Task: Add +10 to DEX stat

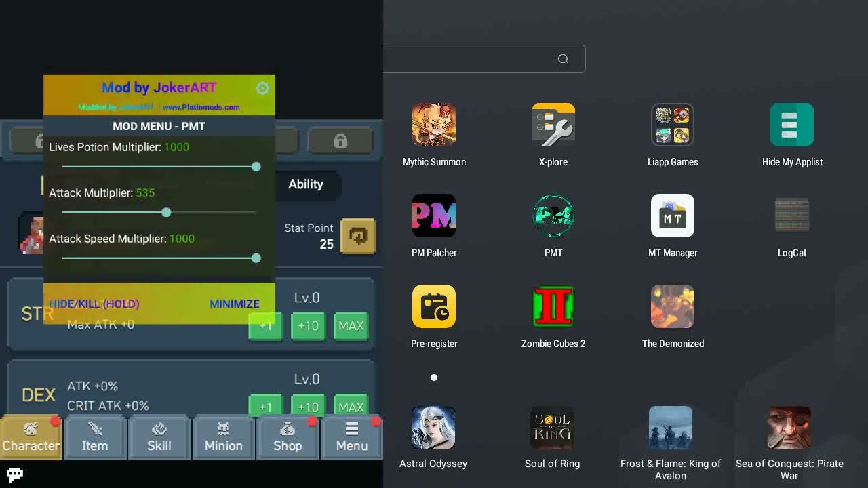Action: (x=308, y=405)
